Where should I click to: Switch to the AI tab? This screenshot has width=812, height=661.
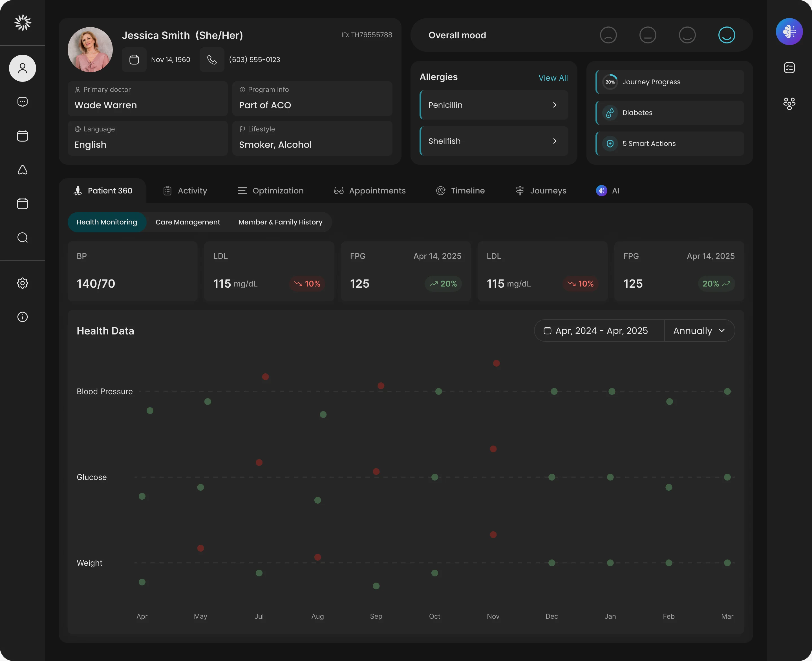[608, 191]
